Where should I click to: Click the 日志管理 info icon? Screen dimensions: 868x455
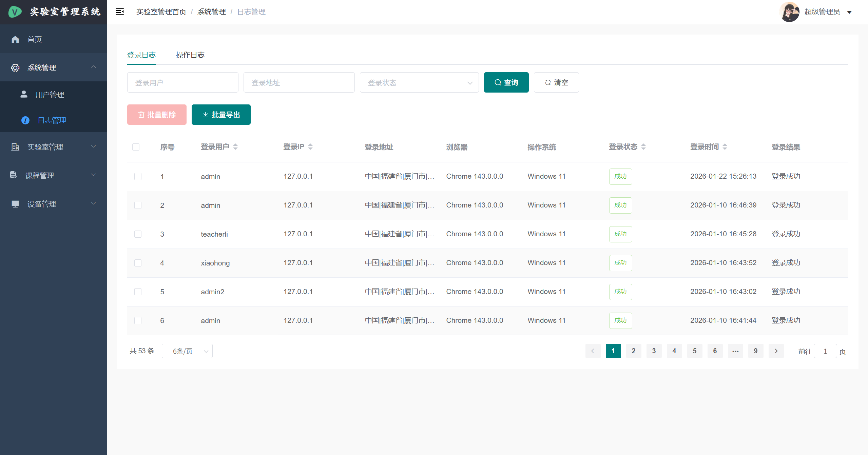click(25, 120)
